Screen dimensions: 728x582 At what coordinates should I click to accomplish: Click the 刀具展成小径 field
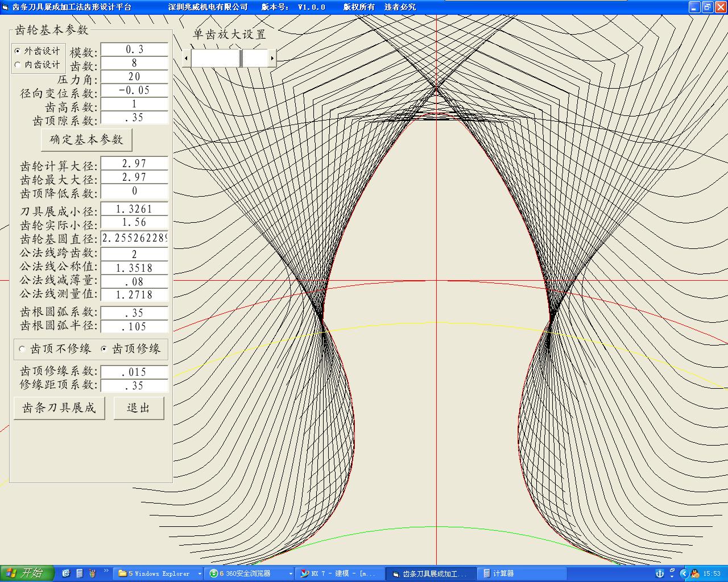pos(134,209)
